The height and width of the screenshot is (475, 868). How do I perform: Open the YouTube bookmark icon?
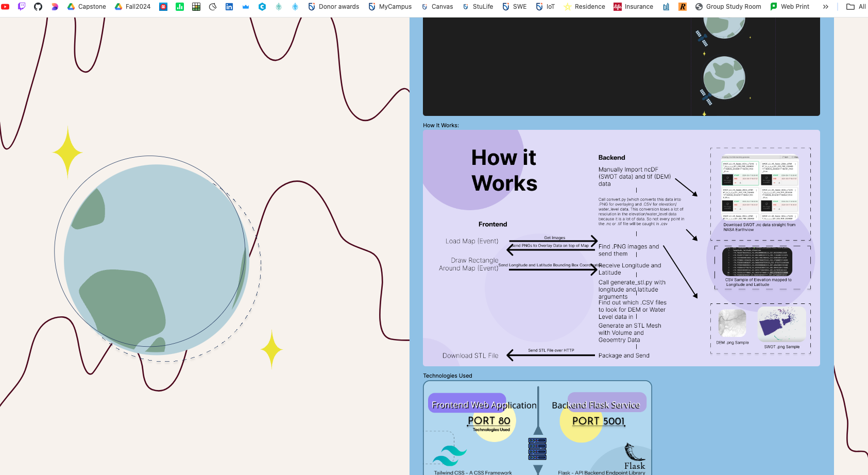tap(5, 7)
